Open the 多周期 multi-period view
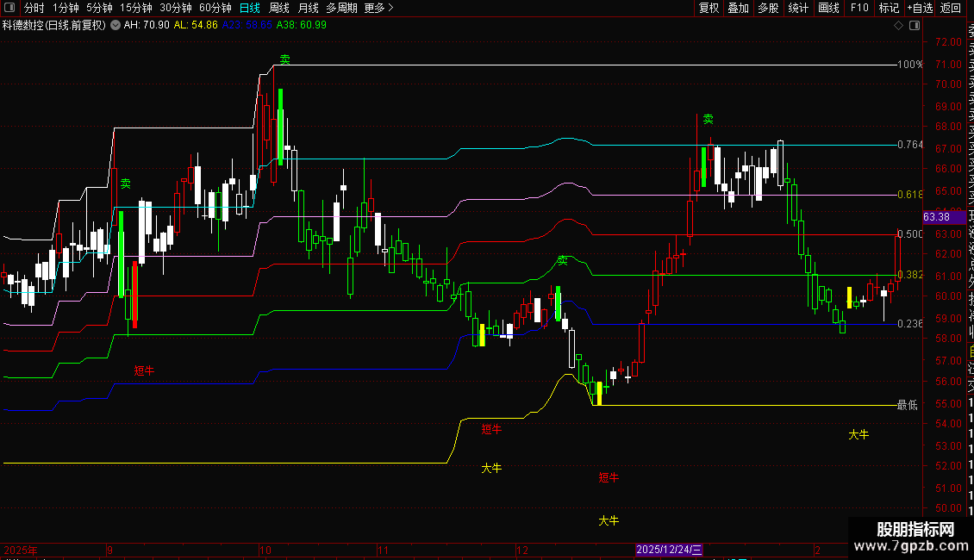 click(341, 8)
